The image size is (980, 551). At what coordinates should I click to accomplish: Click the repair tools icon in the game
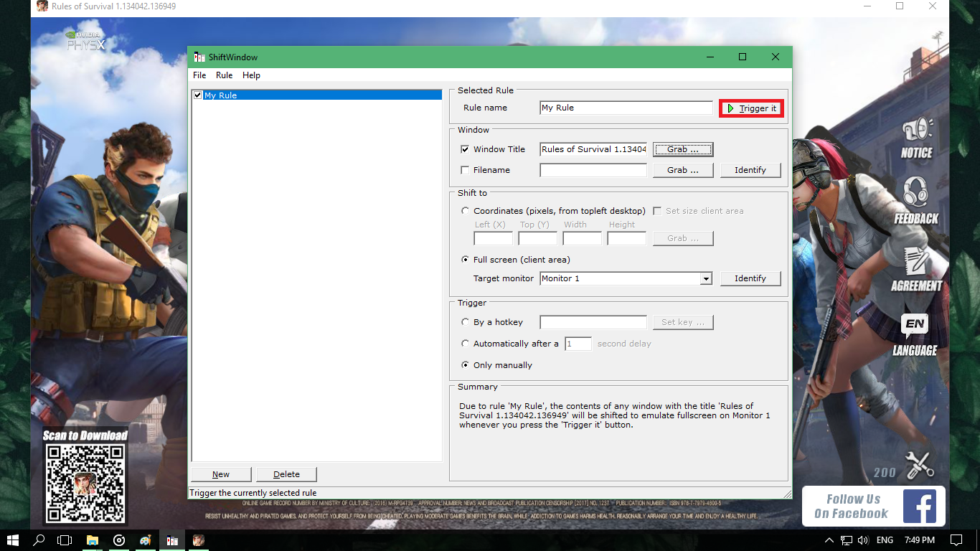click(x=919, y=465)
